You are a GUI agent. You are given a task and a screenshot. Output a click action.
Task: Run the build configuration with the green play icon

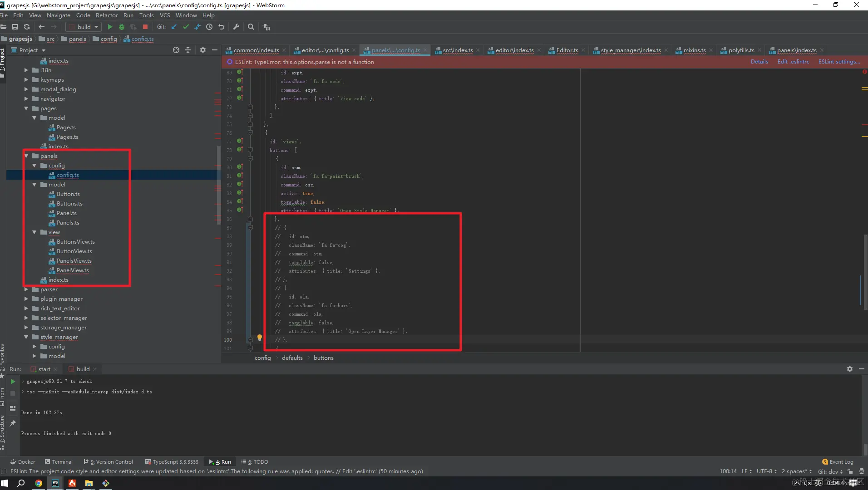pos(110,27)
